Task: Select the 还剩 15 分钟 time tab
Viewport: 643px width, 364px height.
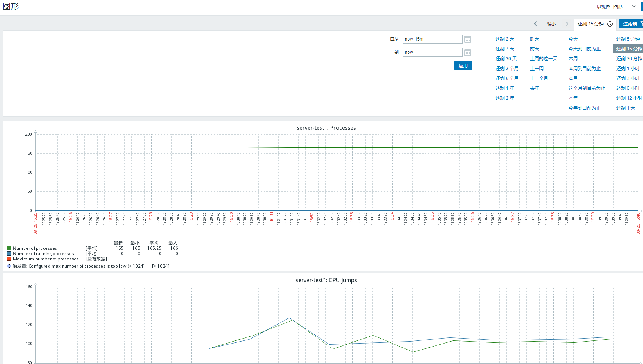Action: point(594,24)
